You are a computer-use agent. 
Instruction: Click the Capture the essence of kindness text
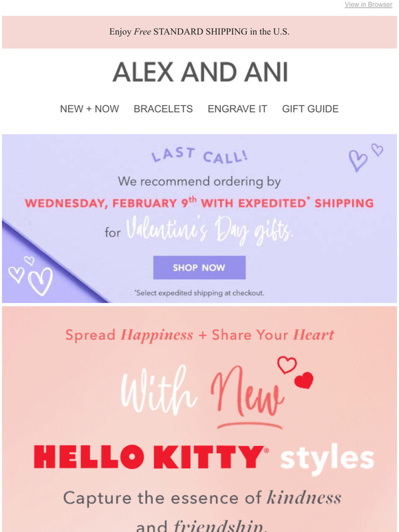tap(202, 498)
